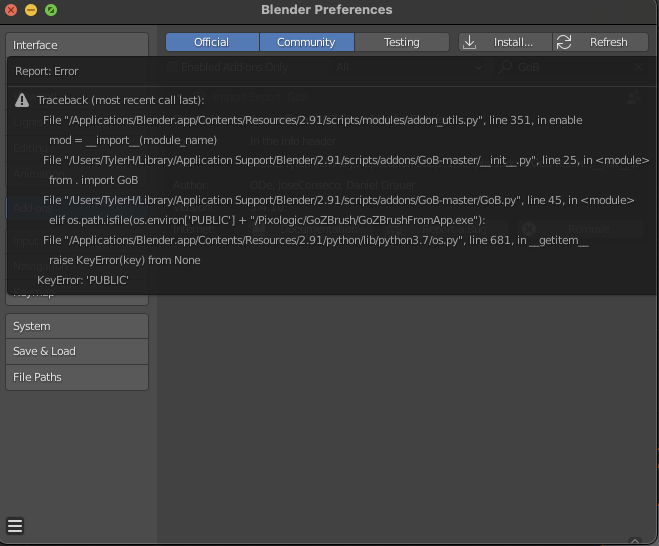The height and width of the screenshot is (546, 659).
Task: Close the Blender Preferences window
Action: tap(11, 10)
